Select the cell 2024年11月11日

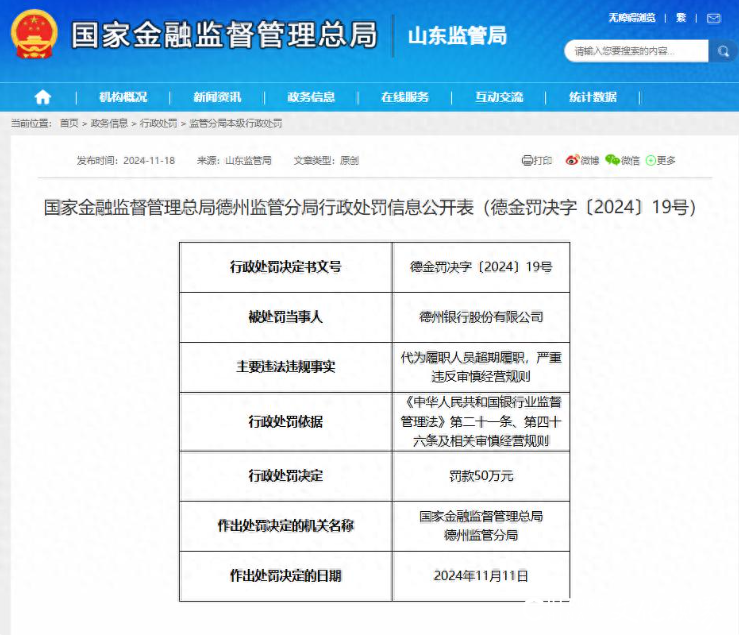481,576
